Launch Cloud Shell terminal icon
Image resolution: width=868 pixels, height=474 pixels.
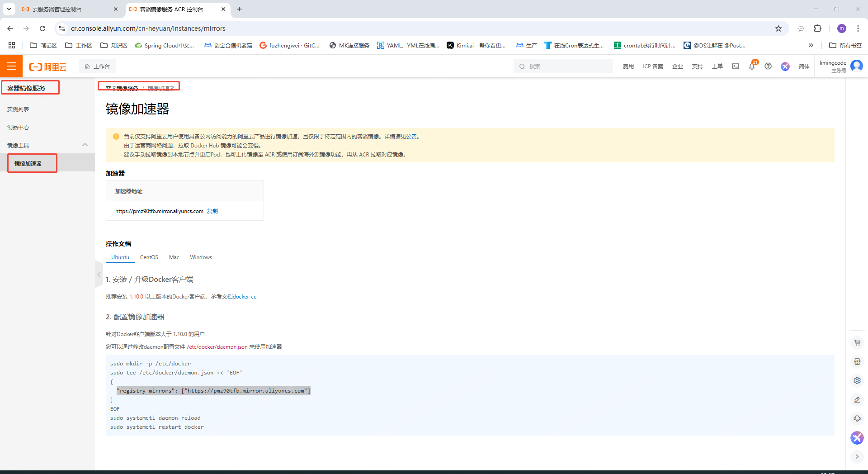[x=736, y=66]
